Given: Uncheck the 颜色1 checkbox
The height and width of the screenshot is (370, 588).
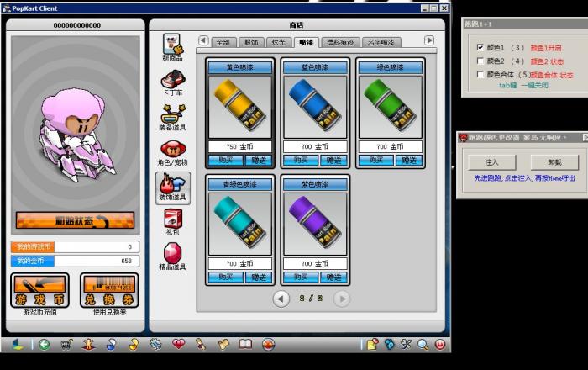Looking at the screenshot, I should [480, 47].
